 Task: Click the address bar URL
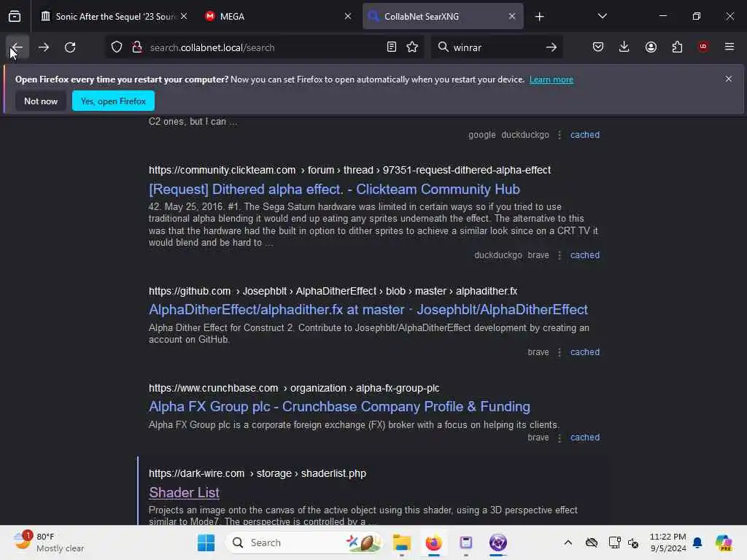212,47
